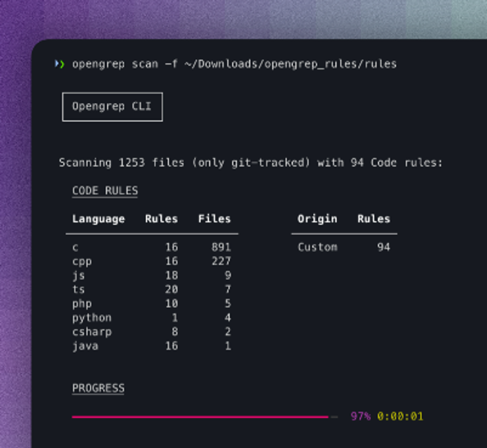Click the shell prompt chevron icon
This screenshot has width=487, height=448.
[59, 64]
